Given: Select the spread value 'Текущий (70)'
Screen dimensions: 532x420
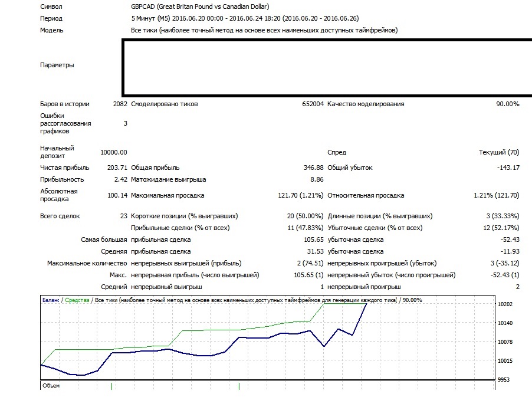Looking at the screenshot, I should (x=499, y=152).
